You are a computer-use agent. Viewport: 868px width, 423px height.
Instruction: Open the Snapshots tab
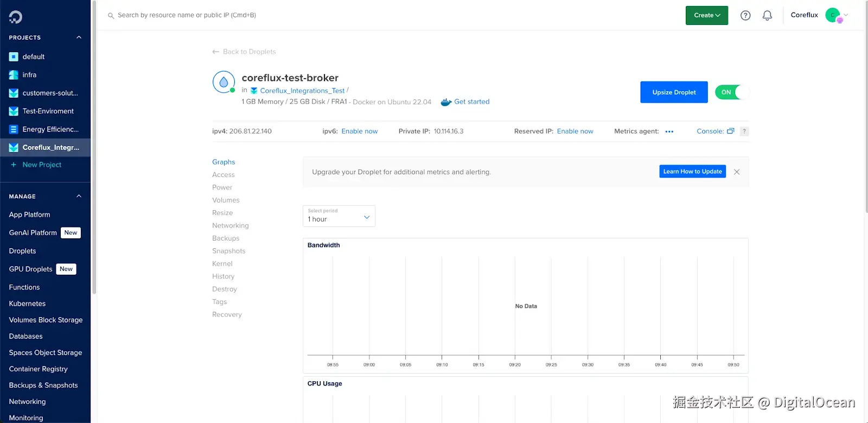tap(229, 251)
